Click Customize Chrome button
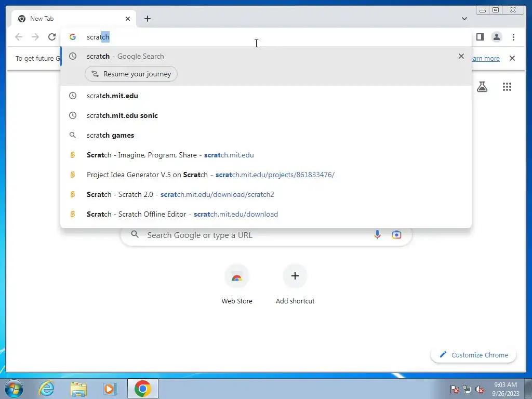The image size is (532, 399). [474, 355]
